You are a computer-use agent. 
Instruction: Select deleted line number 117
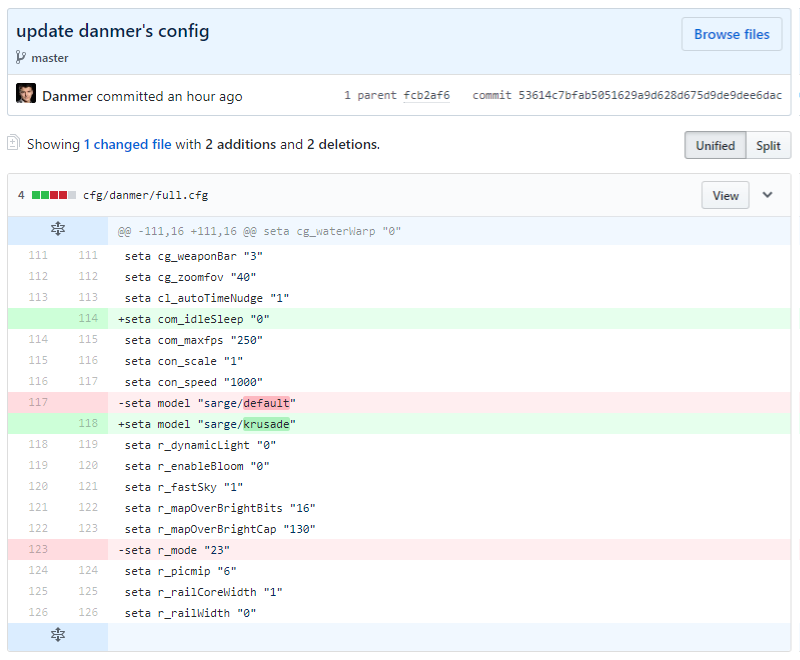click(x=37, y=403)
